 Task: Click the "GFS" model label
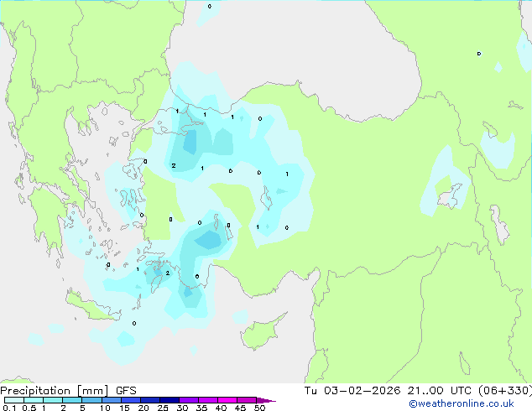(126, 391)
